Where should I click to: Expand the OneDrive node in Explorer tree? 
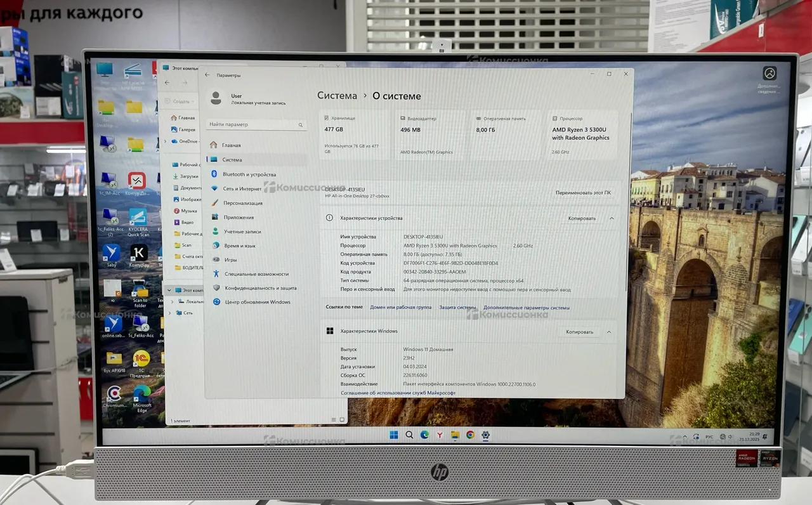click(166, 141)
